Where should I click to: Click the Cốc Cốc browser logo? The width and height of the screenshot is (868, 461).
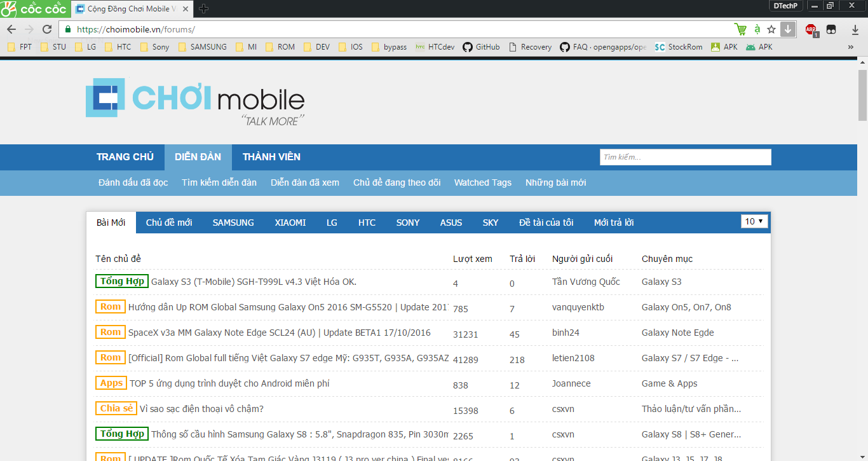tap(34, 9)
